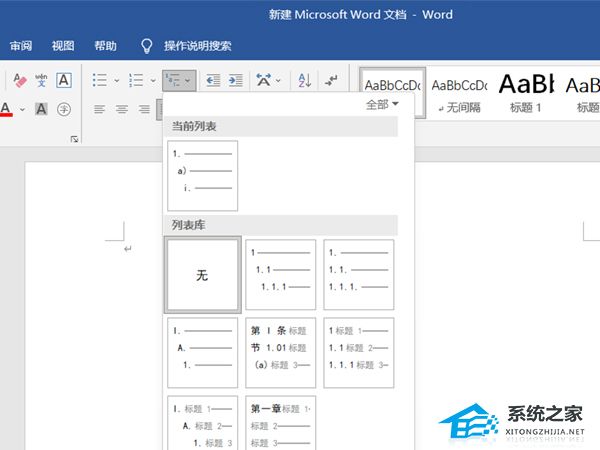Click the Asian Layout icon
600x450 pixels.
coord(264,80)
